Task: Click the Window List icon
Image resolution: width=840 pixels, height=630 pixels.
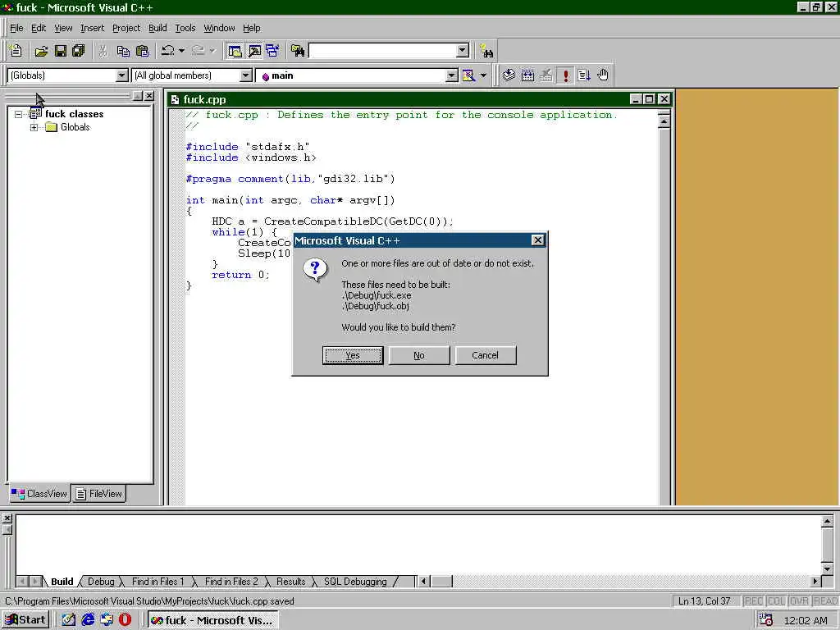Action: [x=272, y=51]
